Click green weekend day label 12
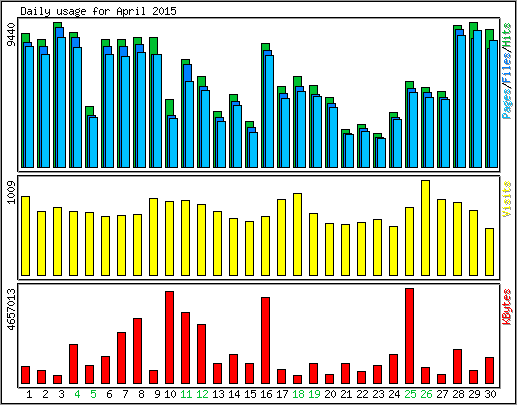This screenshot has height=405, width=517. click(x=202, y=394)
